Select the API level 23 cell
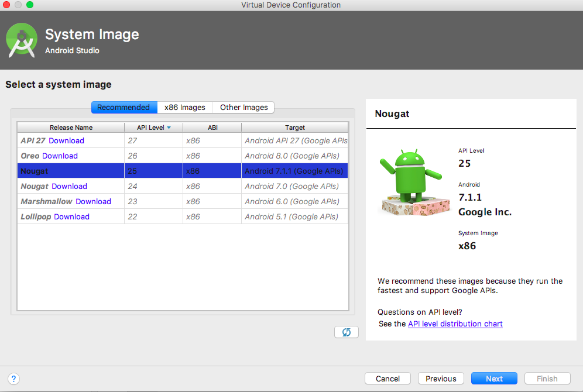The width and height of the screenshot is (583, 392). (153, 201)
